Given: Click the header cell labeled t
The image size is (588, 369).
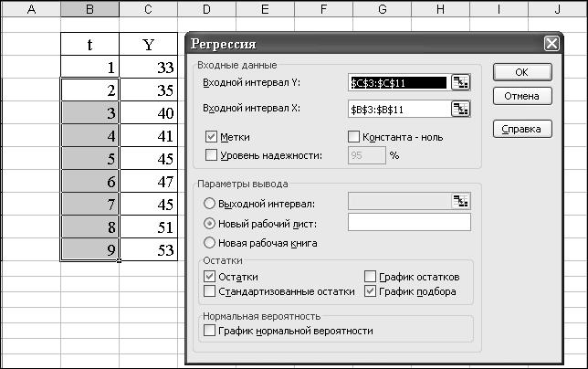Looking at the screenshot, I should [x=90, y=44].
